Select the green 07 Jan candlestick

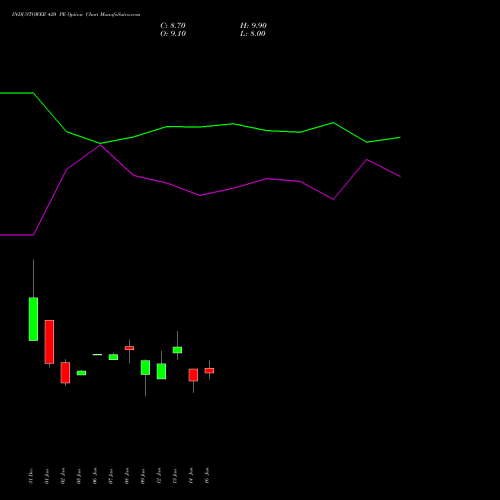click(113, 357)
